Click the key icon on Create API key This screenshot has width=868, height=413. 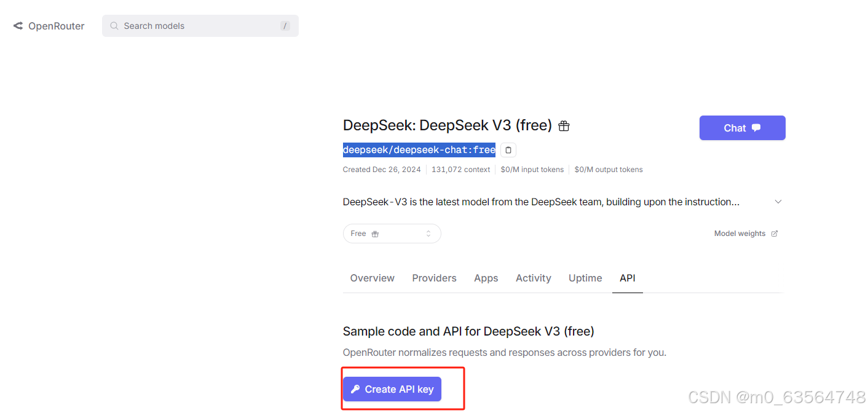355,389
